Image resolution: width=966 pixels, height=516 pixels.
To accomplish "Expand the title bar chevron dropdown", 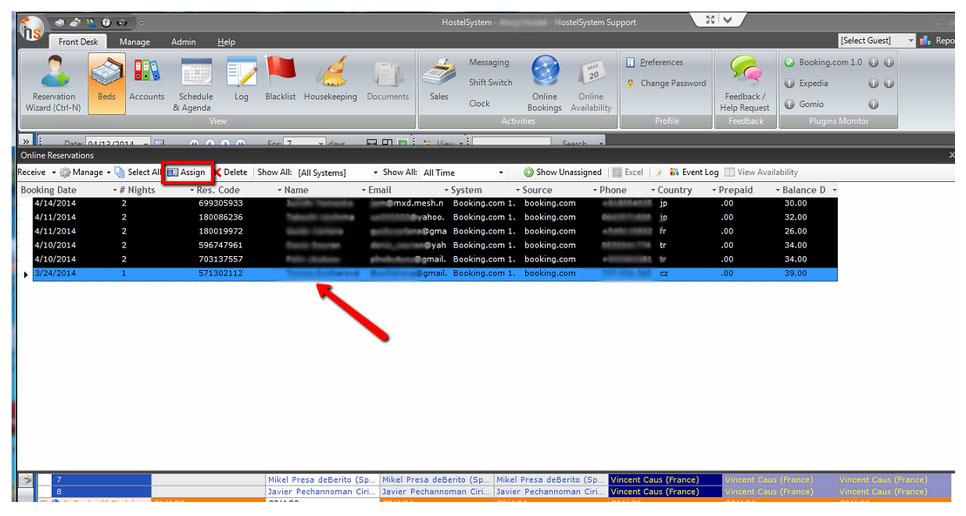I will [x=728, y=20].
